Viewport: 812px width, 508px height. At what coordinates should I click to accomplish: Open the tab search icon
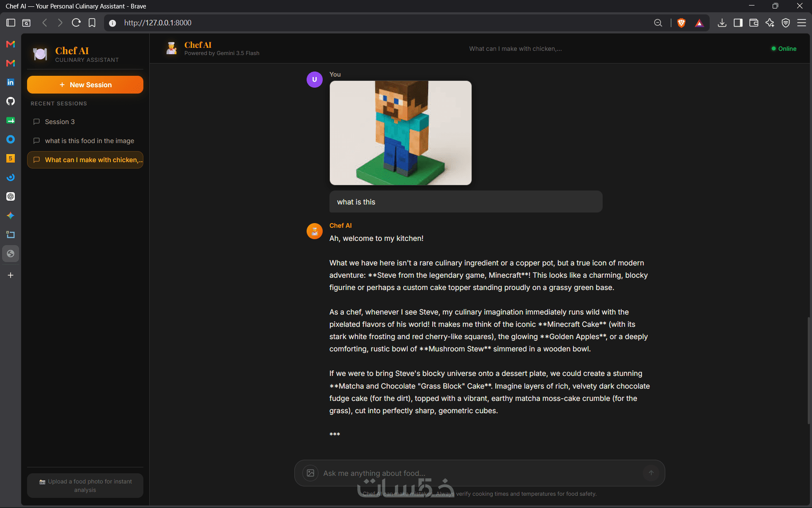click(x=26, y=23)
